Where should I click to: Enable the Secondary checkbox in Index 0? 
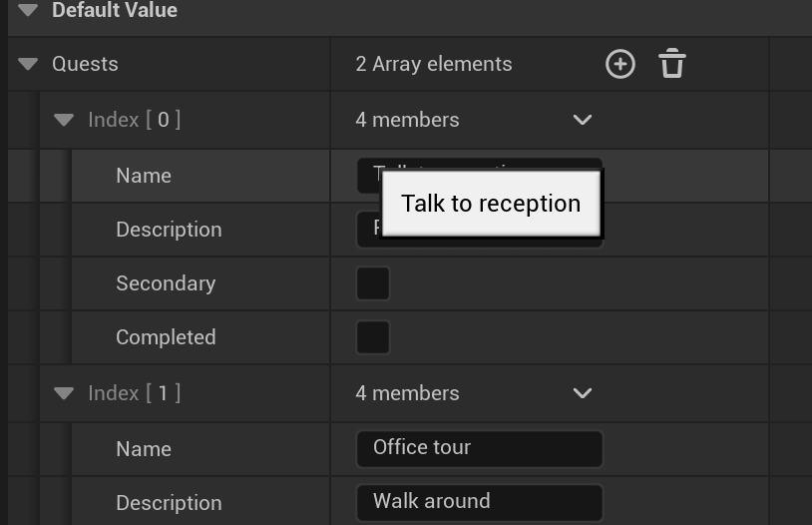tap(373, 283)
